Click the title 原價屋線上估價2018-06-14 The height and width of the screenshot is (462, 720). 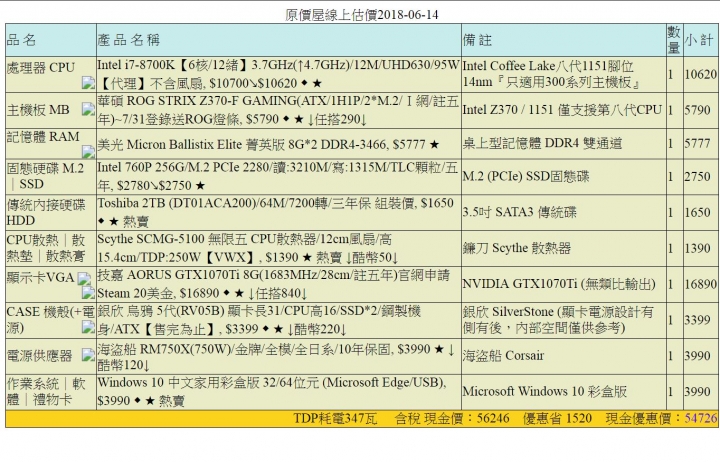click(361, 15)
